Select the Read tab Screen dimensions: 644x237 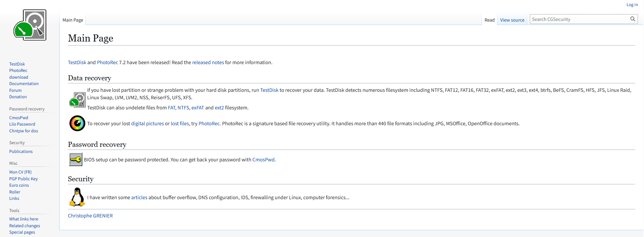(x=489, y=20)
